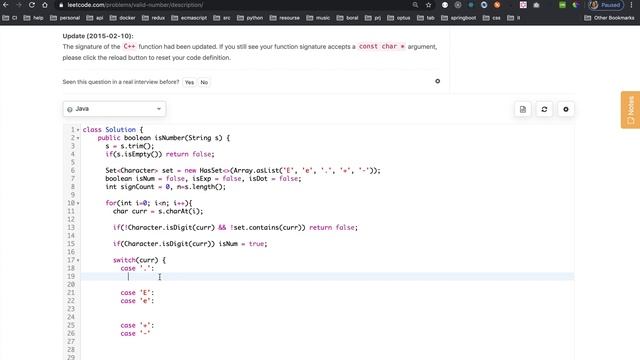Open editor settings gear icon
The height and width of the screenshot is (360, 640).
point(566,109)
